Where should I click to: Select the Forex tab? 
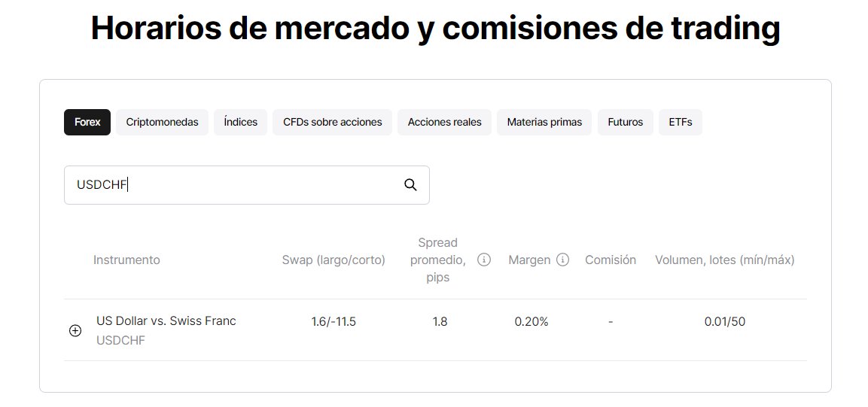click(x=87, y=122)
